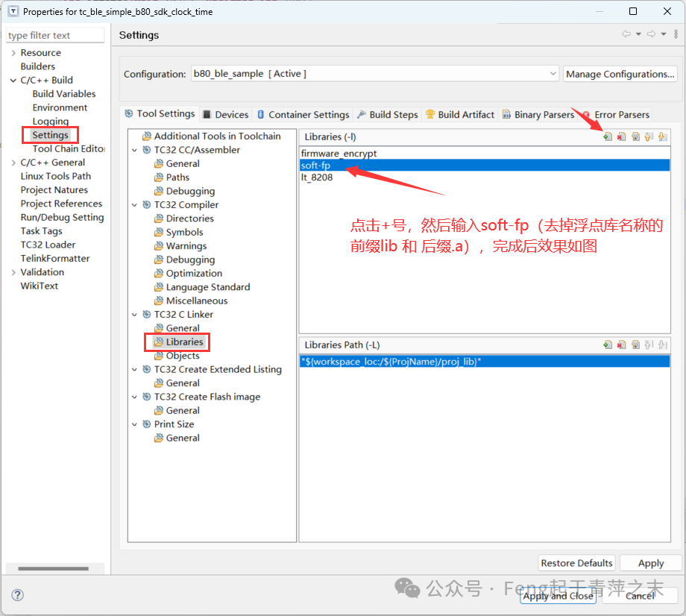Click Move Up icon in Libraries (-l) toolbar
Screen dimensions: 686x616
point(649,136)
